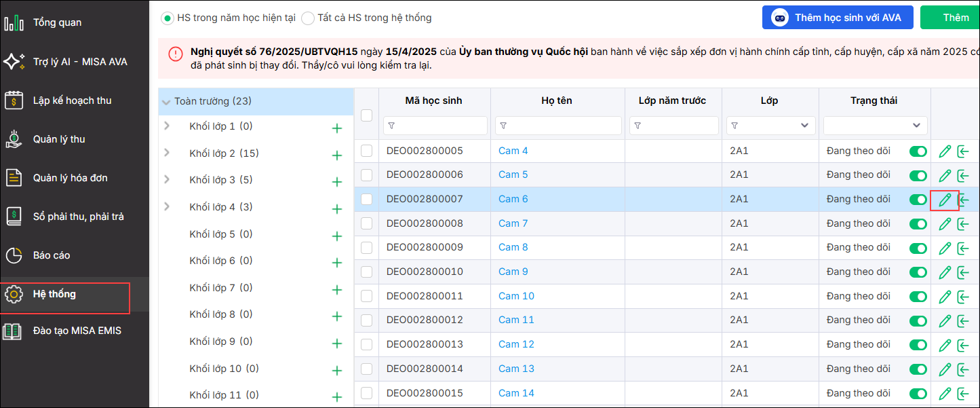980x408 pixels.
Task: Click the Quản lý thu hand-coin icon
Action: click(x=14, y=139)
